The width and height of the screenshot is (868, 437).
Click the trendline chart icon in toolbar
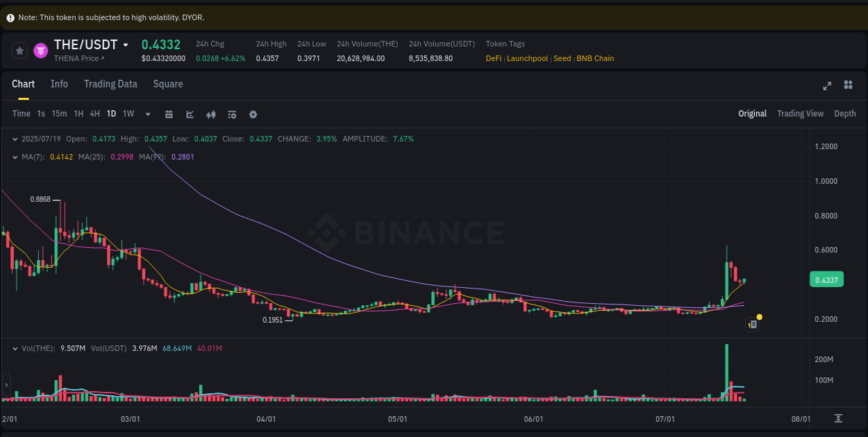(190, 114)
